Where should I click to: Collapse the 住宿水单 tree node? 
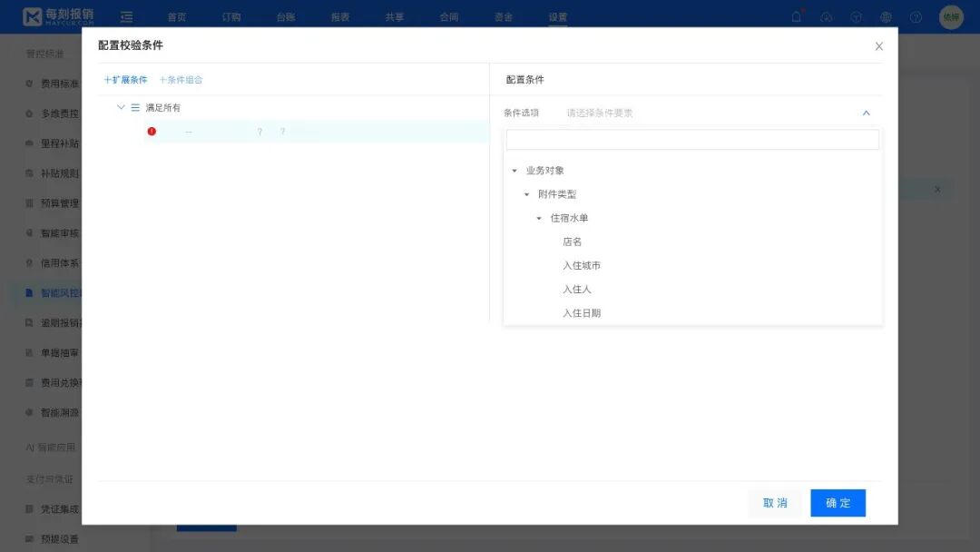[x=539, y=218]
